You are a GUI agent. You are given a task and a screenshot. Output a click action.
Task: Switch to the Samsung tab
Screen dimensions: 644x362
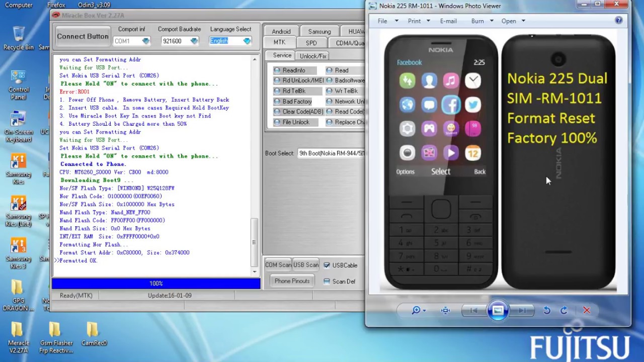(319, 31)
